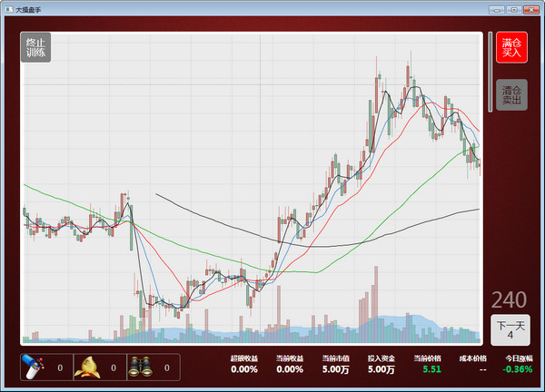Click the tallest volume bar in chart
The width and height of the screenshot is (545, 392).
pyautogui.click(x=376, y=305)
